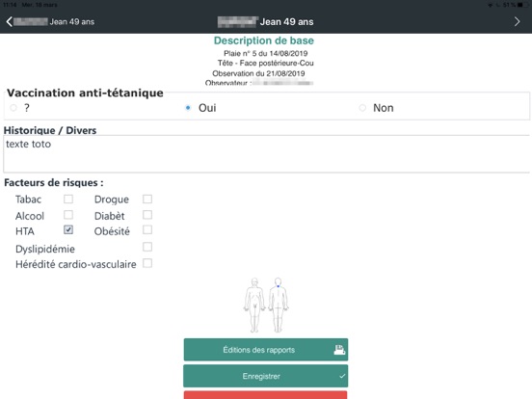This screenshot has width=532, height=399.
Task: Select the back body silhouette
Action: click(279, 305)
